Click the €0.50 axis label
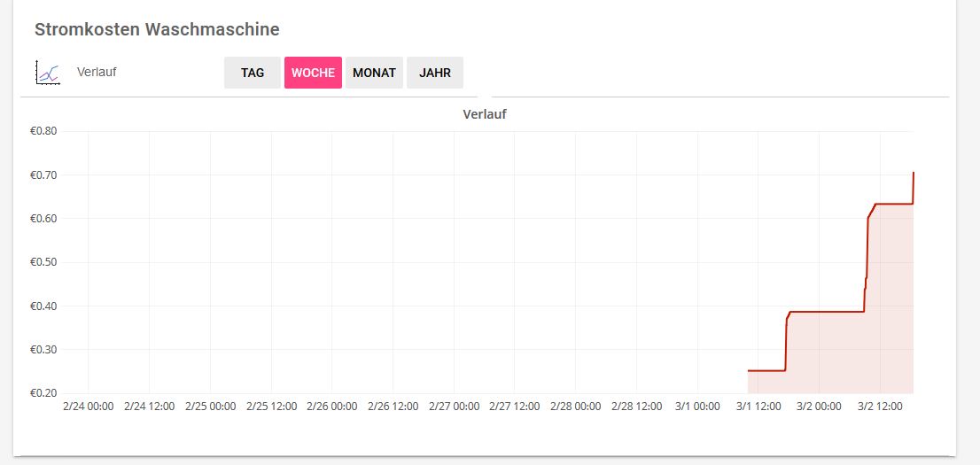 click(x=43, y=262)
